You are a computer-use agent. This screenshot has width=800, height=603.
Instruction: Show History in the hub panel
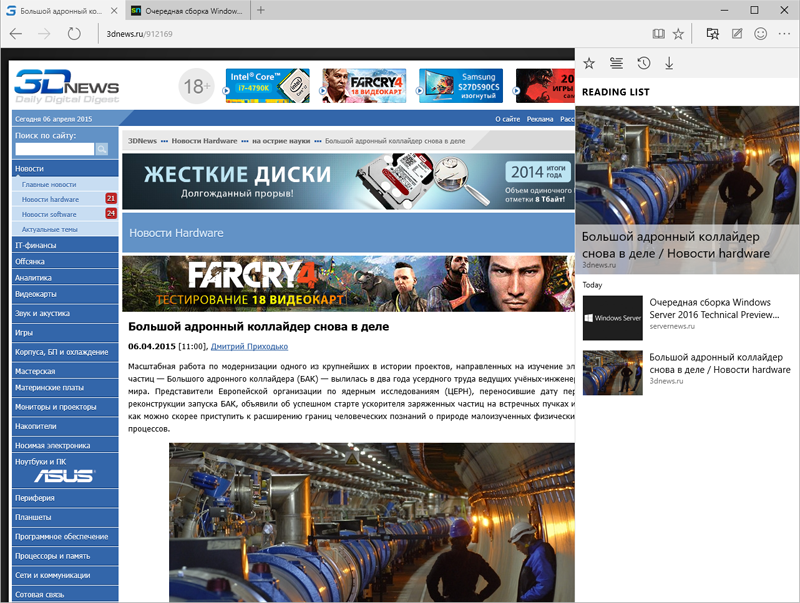pyautogui.click(x=643, y=63)
